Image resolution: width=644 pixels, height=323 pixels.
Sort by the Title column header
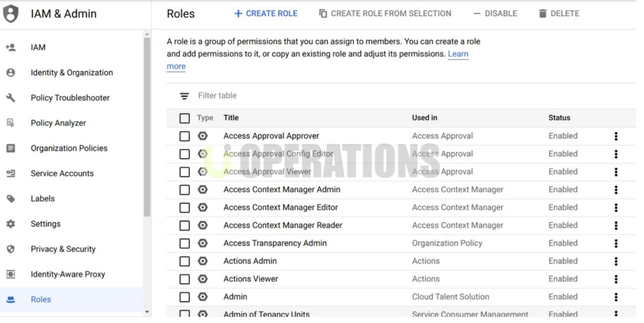click(231, 118)
